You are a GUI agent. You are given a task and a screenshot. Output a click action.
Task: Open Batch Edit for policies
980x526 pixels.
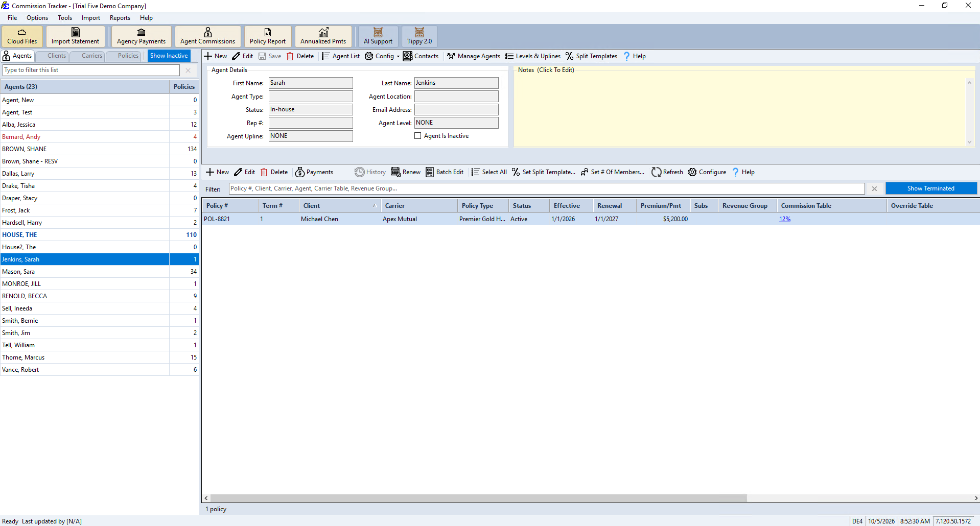point(445,172)
